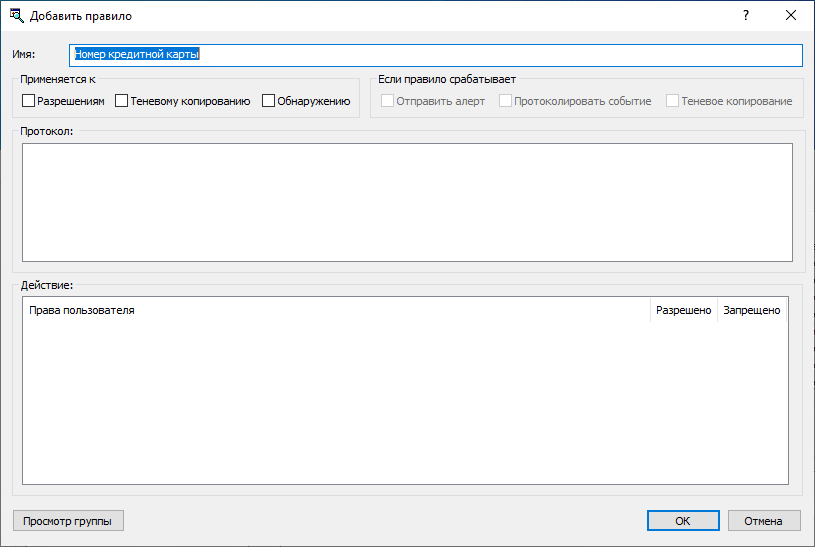Open help with the question mark button
Image resolution: width=815 pixels, height=547 pixels.
pos(746,16)
